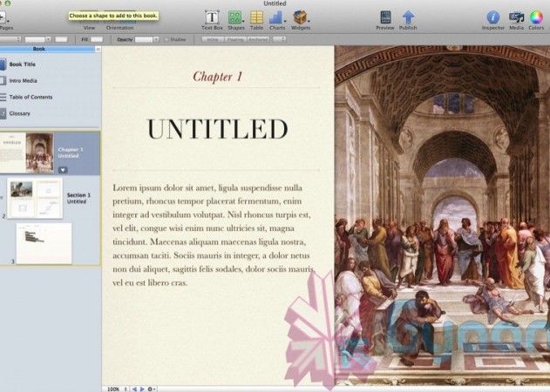Open the Colors picker

[536, 17]
